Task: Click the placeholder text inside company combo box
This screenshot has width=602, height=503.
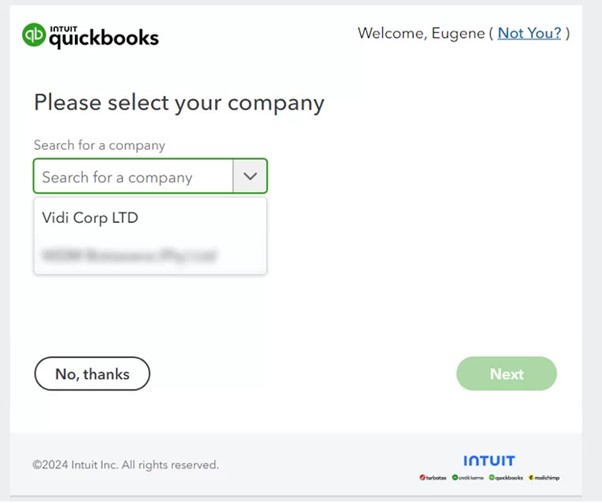Action: tap(117, 177)
